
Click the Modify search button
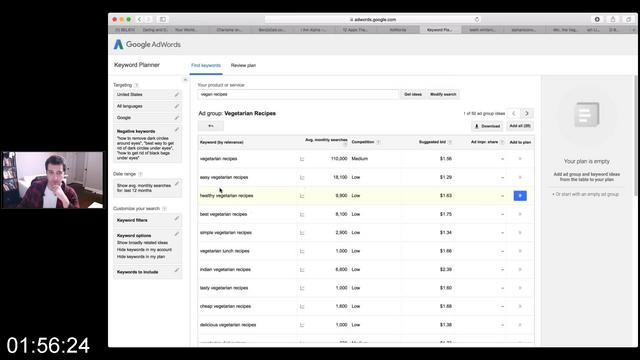coord(443,94)
